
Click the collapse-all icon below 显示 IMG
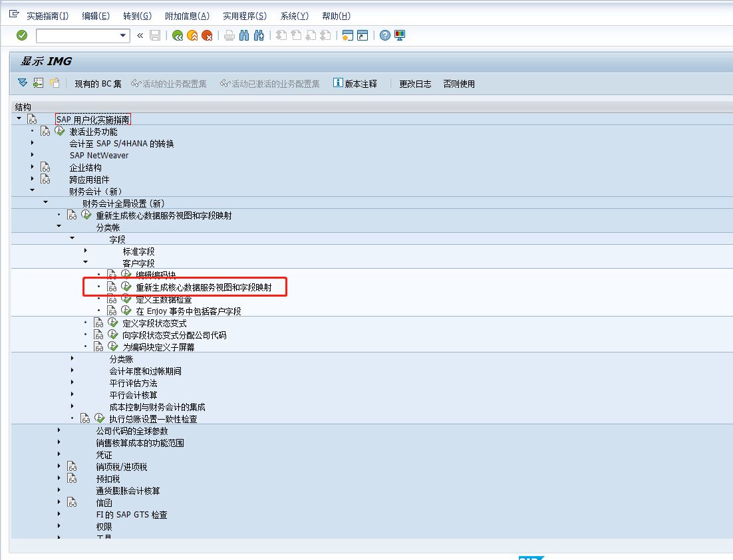[21, 84]
